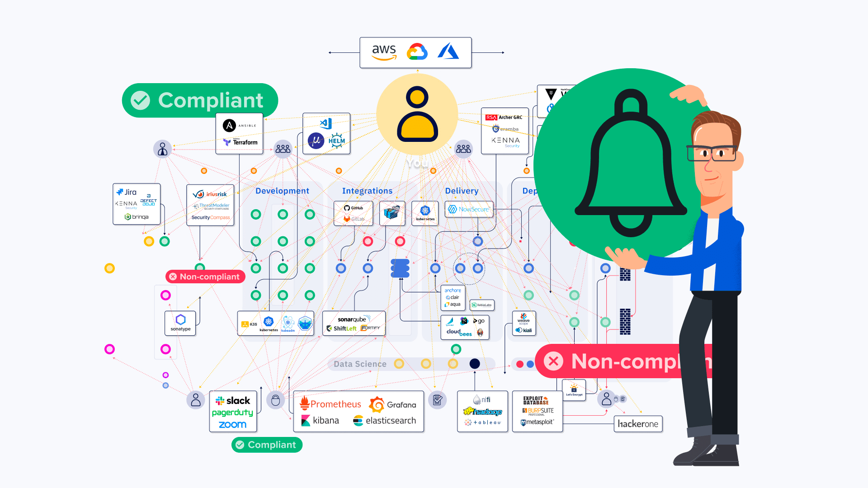Select the ShiftLeft logo
This screenshot has height=488, width=868.
tap(342, 328)
